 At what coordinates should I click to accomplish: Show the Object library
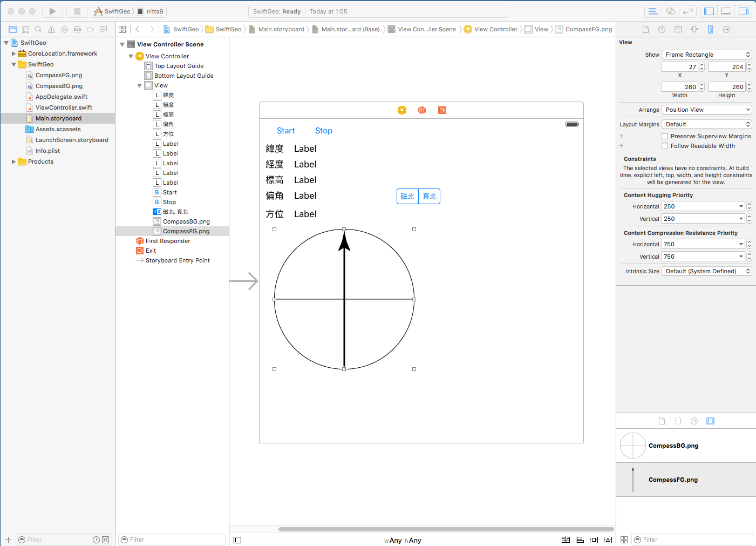694,421
